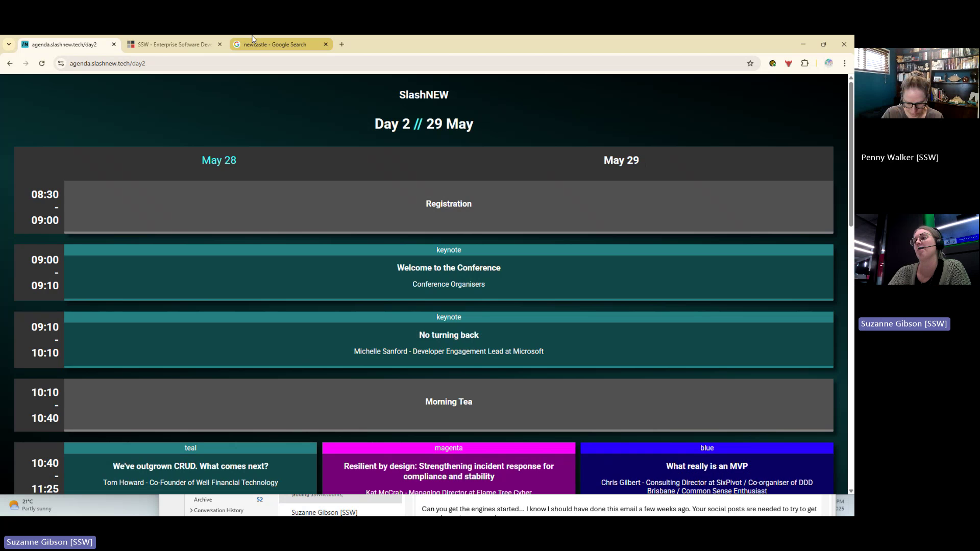
Task: Open Welcome to the Conference keynote
Action: pyautogui.click(x=449, y=272)
